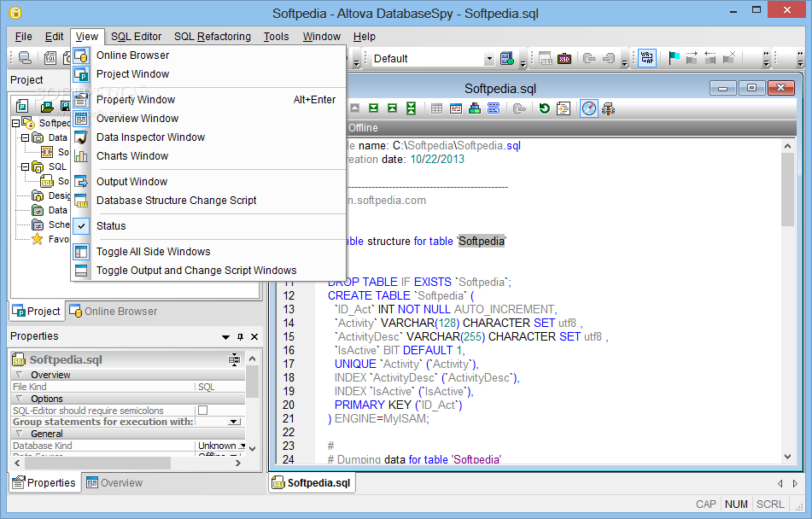The image size is (812, 519).
Task: Open the Properties panel options arrow menu
Action: point(225,336)
